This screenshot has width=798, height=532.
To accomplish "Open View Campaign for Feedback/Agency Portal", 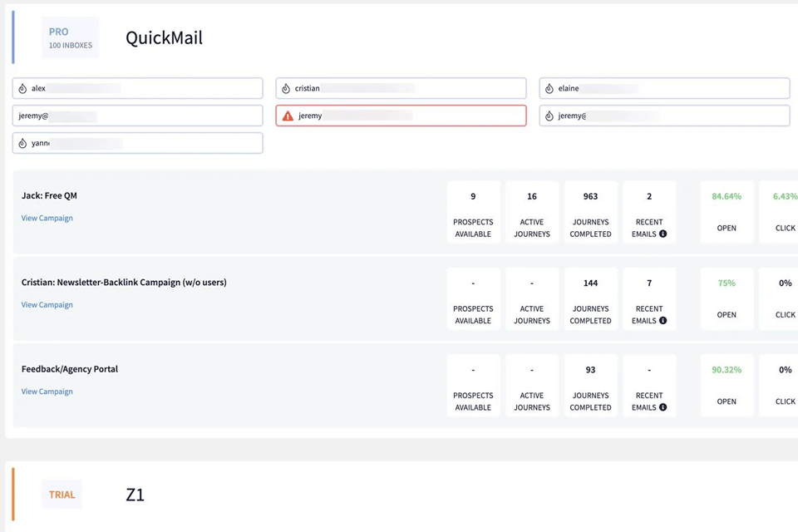I will click(x=47, y=391).
